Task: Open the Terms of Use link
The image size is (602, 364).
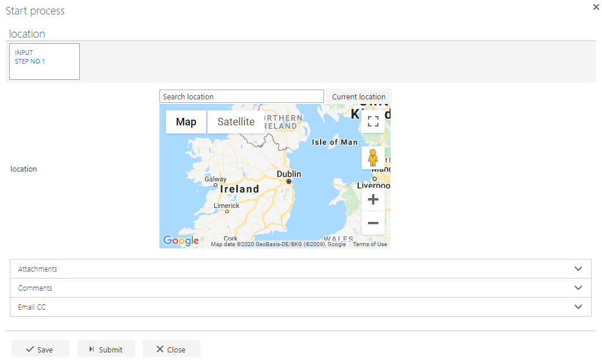Action: [x=370, y=244]
